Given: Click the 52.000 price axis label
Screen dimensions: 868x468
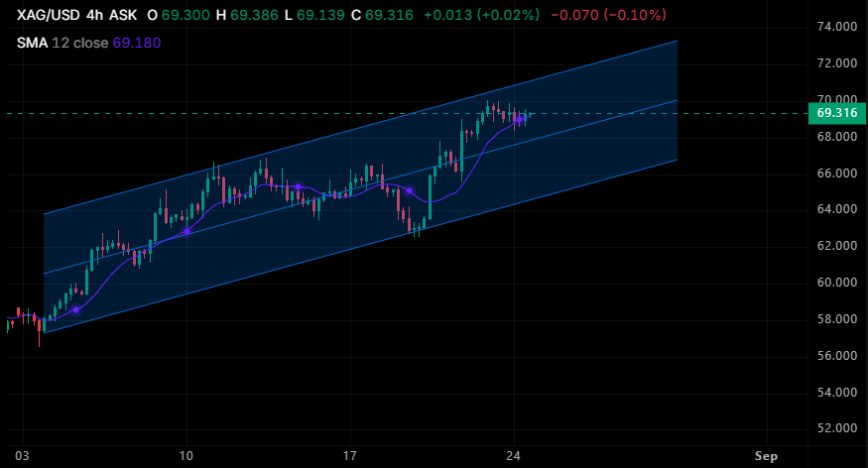Looking at the screenshot, I should pos(837,428).
